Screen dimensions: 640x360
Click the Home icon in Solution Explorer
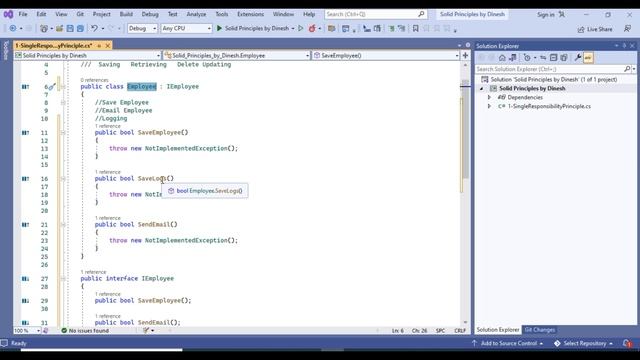tap(502, 58)
